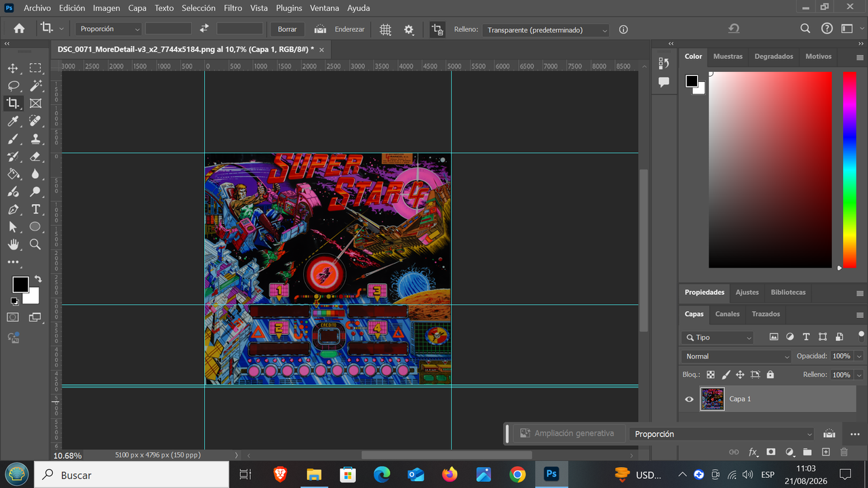
Task: Open the Relleno fill content dropdown
Action: tap(546, 30)
